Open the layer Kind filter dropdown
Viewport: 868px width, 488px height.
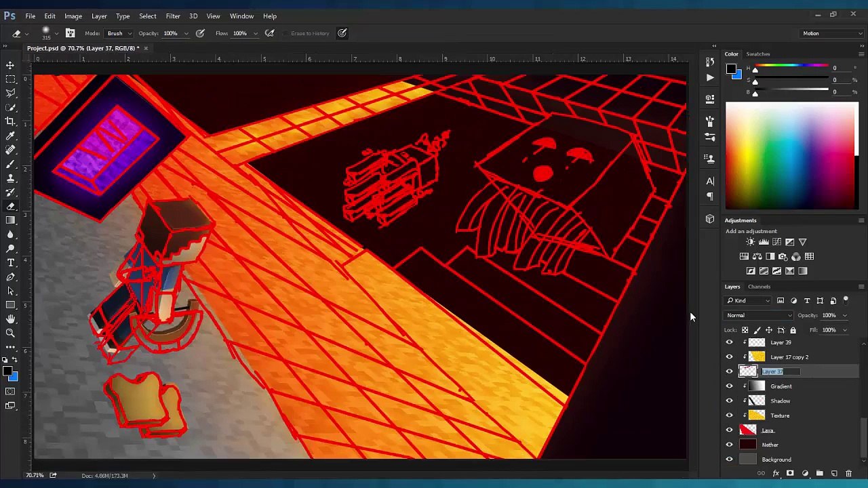point(749,301)
